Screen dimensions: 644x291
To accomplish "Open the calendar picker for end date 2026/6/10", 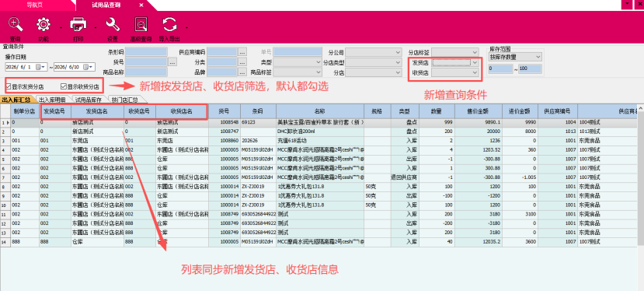I will click(87, 67).
